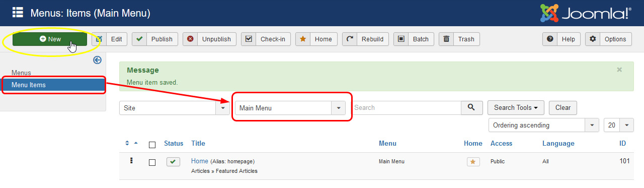Sort the table by Menu column

(x=387, y=144)
